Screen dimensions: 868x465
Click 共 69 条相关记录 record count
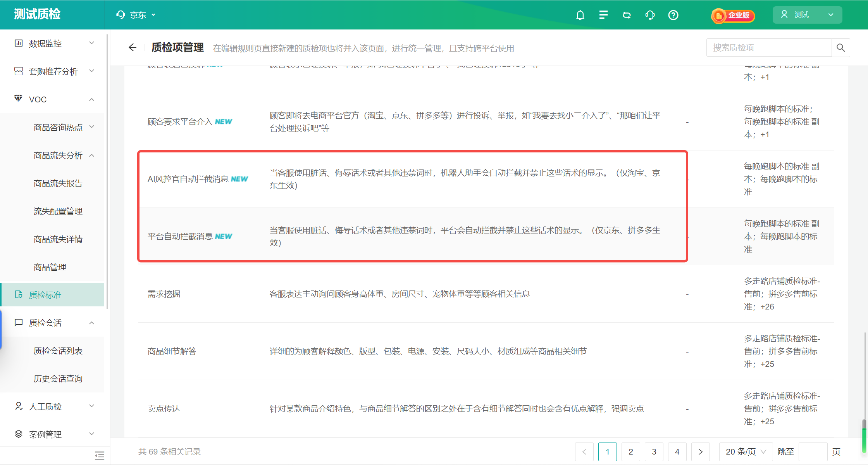point(170,452)
